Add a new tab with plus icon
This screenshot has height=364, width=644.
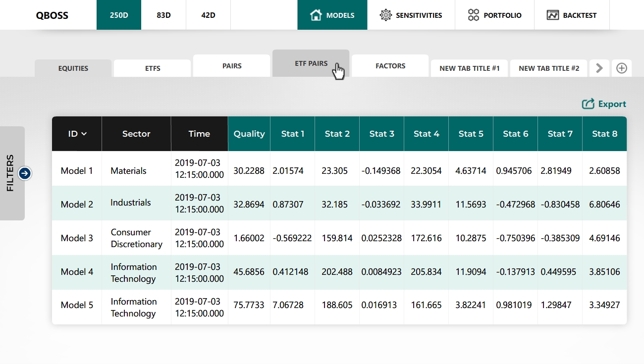[x=621, y=68]
